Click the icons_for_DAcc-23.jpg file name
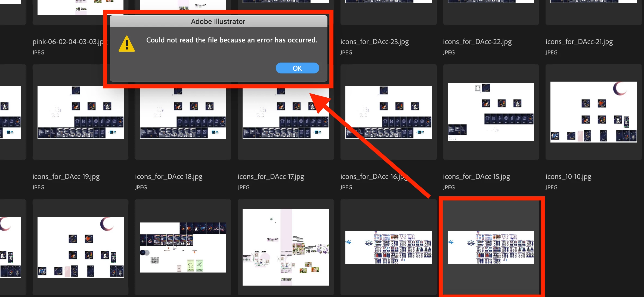This screenshot has width=644, height=297. pos(374,42)
